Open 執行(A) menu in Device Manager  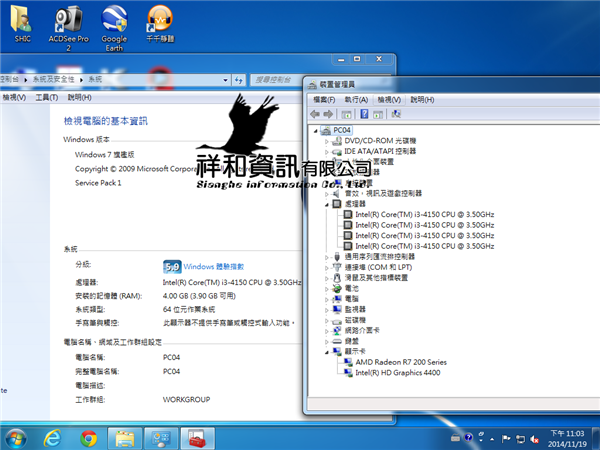point(356,99)
